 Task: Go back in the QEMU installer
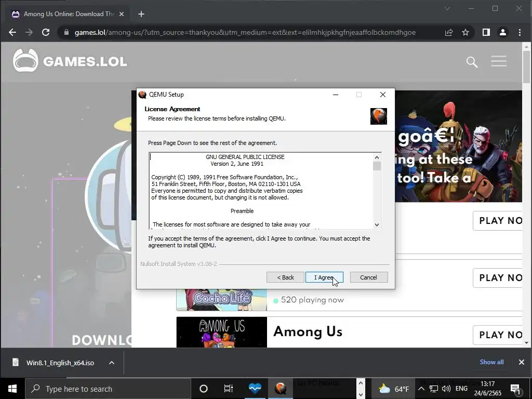[x=285, y=277]
